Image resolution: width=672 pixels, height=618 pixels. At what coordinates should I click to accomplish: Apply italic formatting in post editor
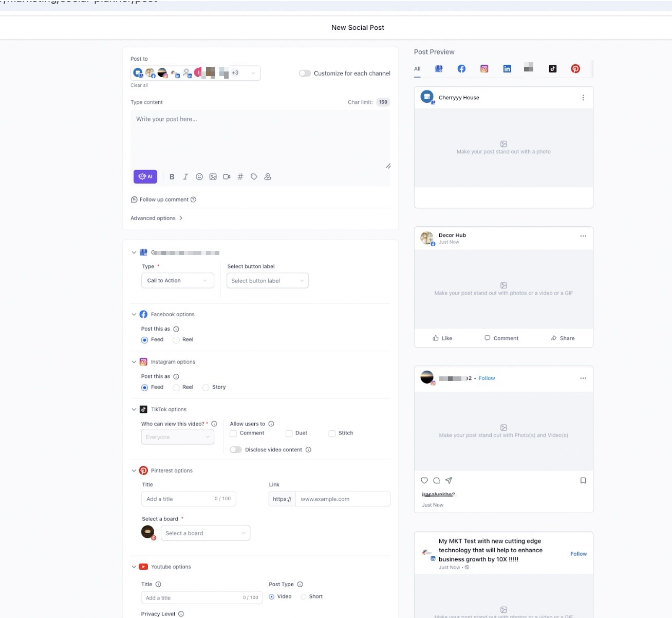click(185, 177)
